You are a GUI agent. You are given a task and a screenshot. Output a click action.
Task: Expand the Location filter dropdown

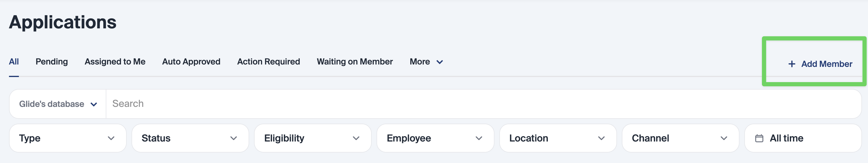pyautogui.click(x=558, y=138)
